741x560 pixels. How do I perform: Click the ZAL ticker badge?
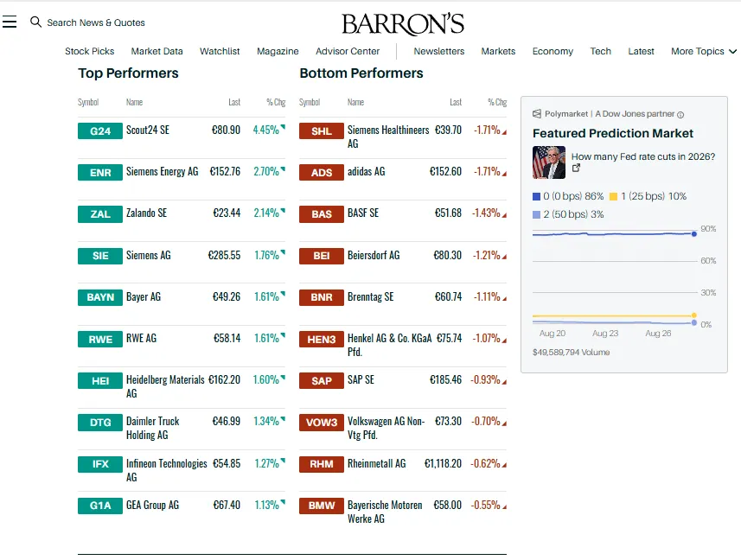[x=100, y=214]
